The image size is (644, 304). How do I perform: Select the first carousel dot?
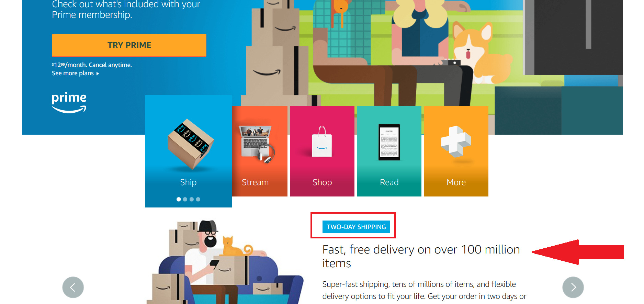click(179, 199)
